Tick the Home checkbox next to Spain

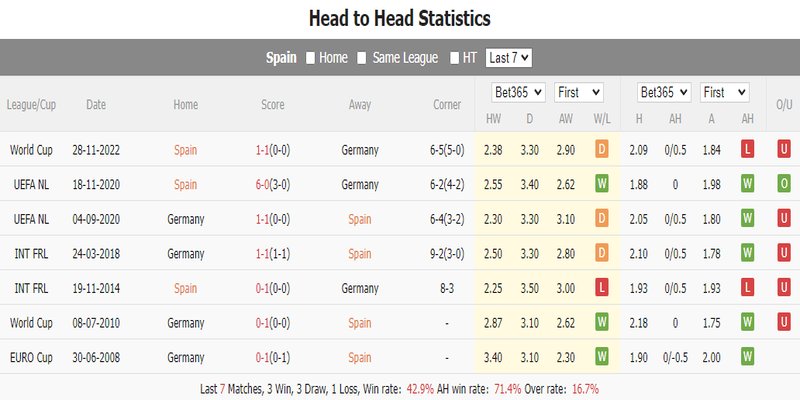[310, 59]
